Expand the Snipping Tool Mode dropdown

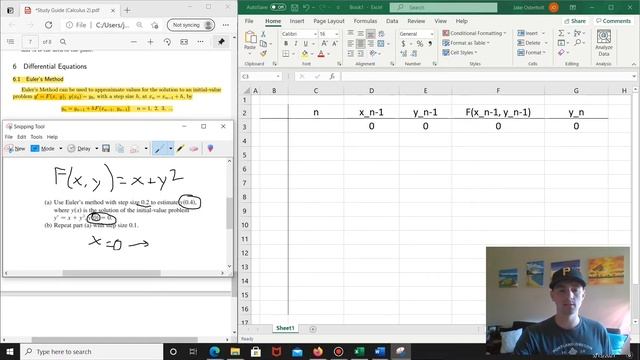tap(61, 149)
